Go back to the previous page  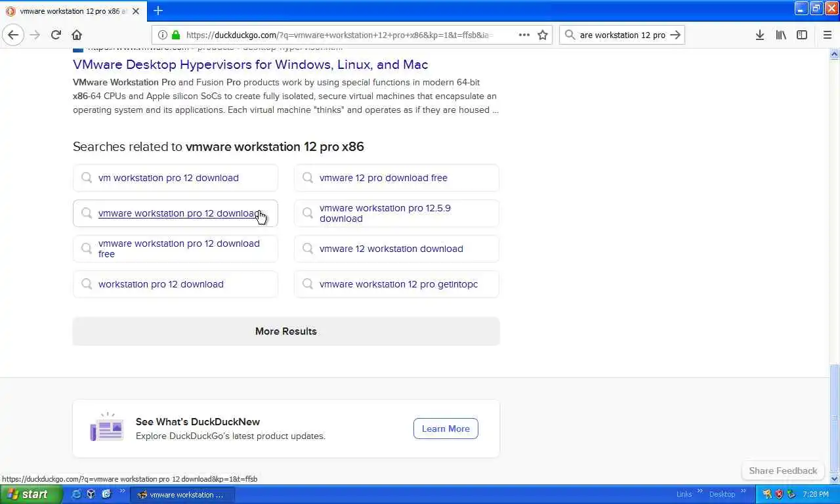[x=13, y=35]
